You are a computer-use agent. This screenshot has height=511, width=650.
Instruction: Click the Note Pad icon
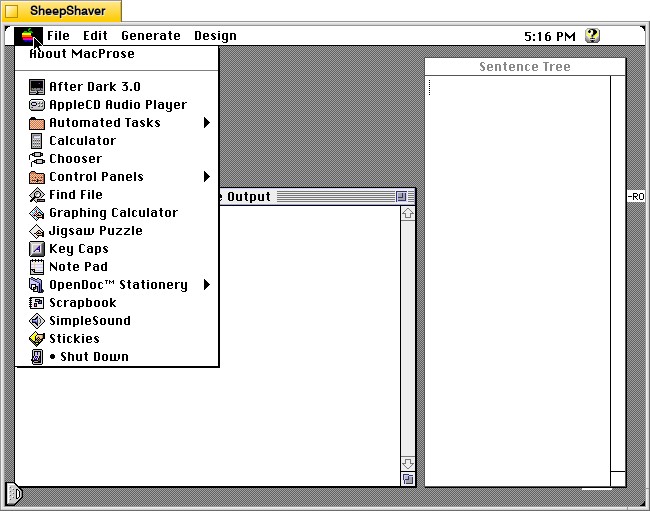(36, 267)
